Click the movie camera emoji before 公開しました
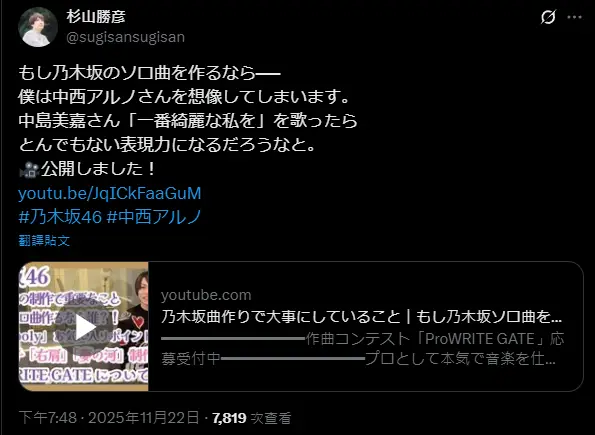Viewport: 595px width, 435px height. click(29, 169)
